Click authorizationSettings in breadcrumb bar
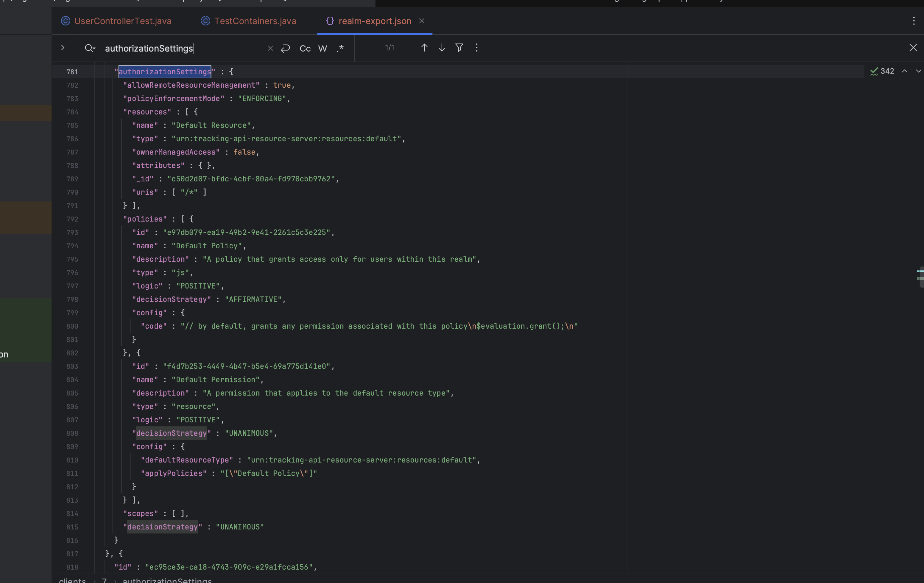Viewport: 924px width, 583px height. [167, 580]
